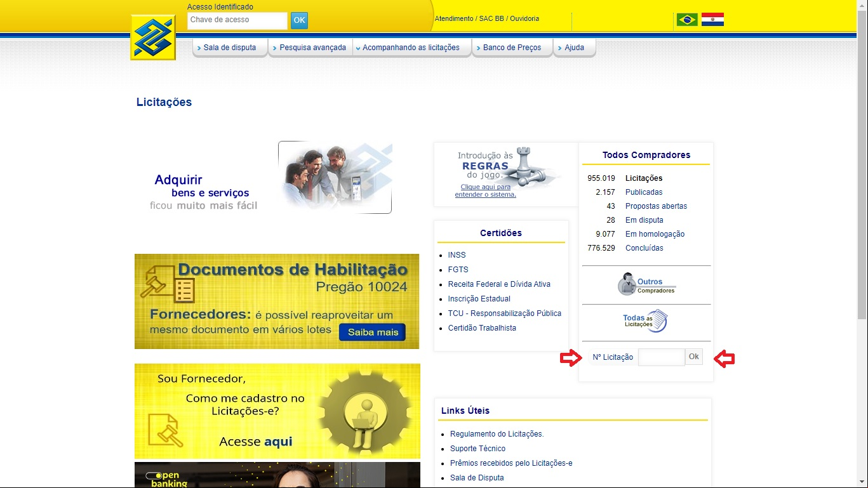Expand the Acompanhando as licitações menu

tap(411, 48)
